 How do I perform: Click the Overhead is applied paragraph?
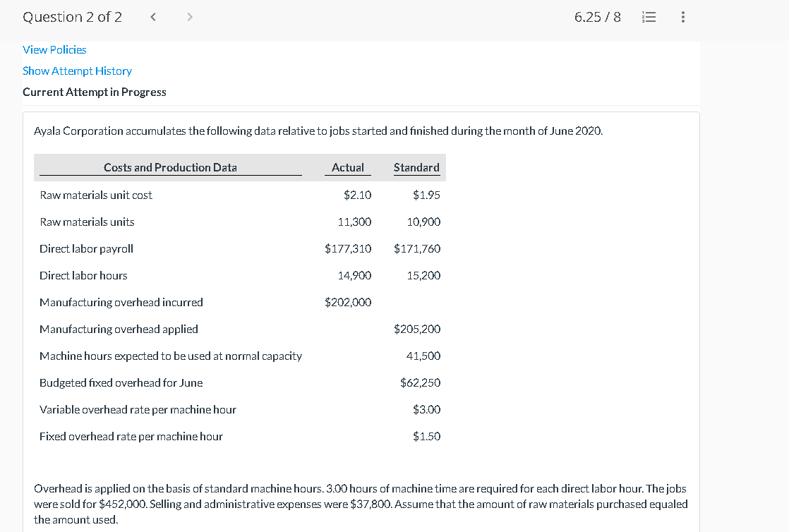[x=361, y=504]
